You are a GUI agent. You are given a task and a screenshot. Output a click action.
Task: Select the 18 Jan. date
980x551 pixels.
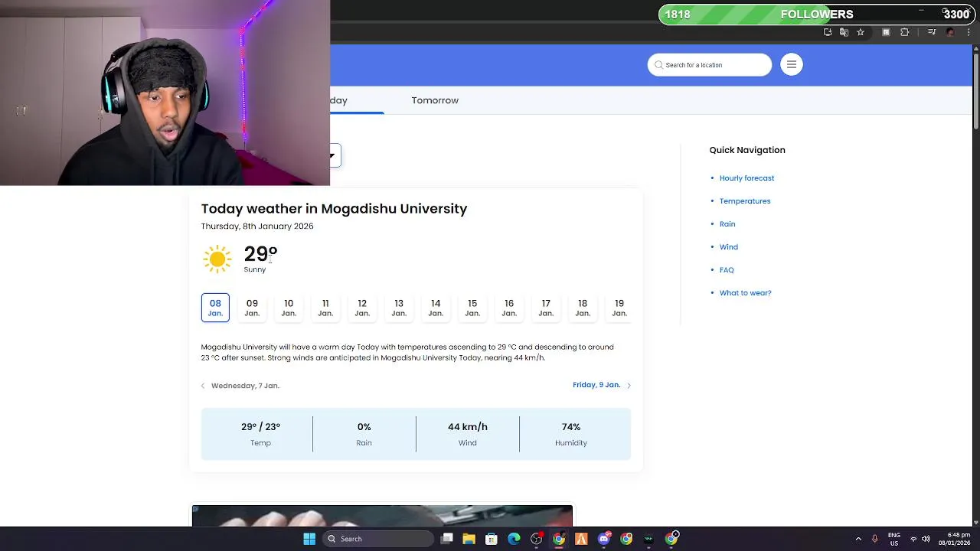[583, 308]
